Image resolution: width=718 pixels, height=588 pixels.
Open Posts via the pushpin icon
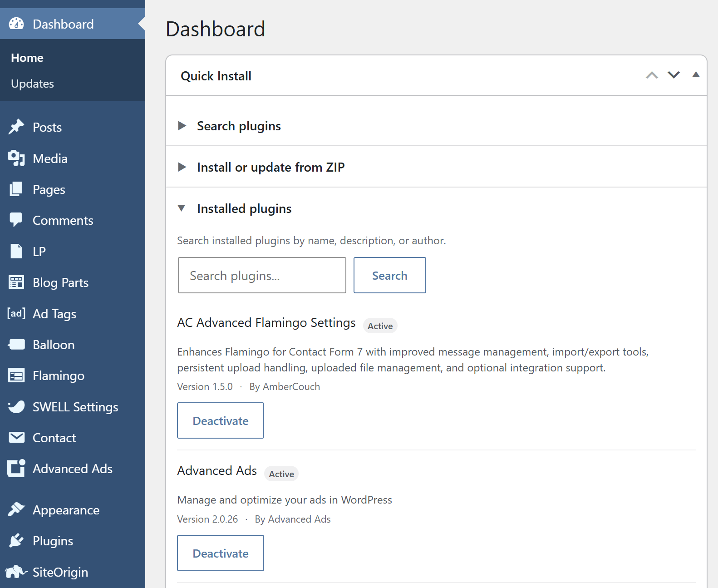click(16, 127)
